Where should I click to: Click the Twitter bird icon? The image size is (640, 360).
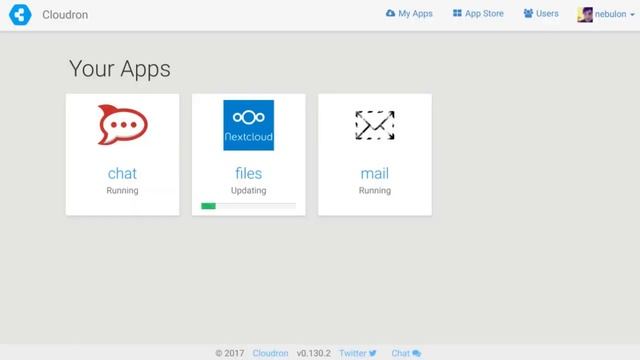point(373,353)
